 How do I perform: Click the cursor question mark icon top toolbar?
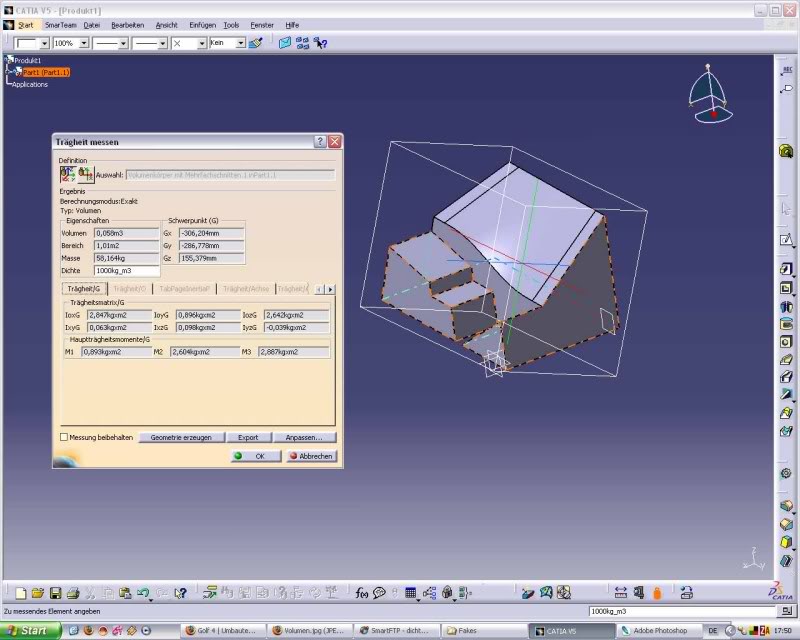[320, 43]
